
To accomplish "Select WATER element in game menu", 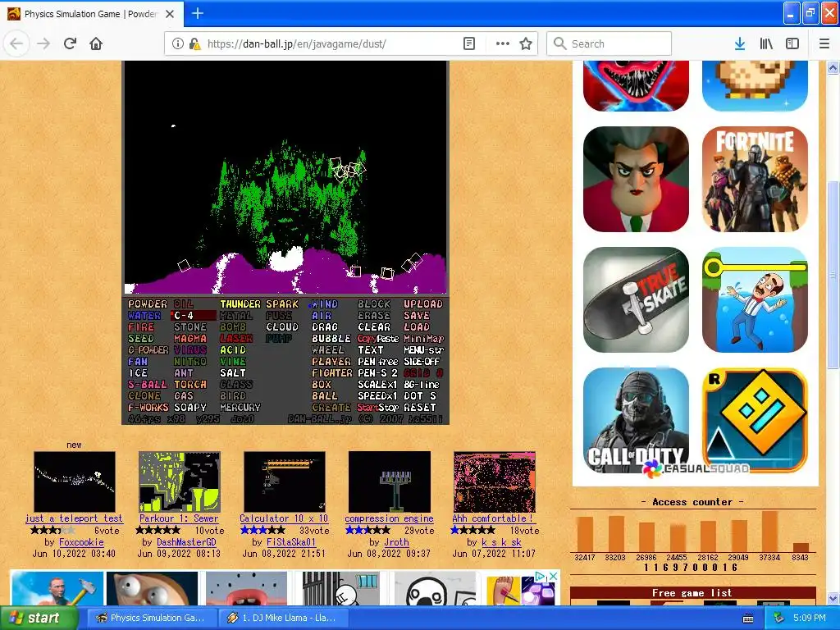I will (144, 316).
